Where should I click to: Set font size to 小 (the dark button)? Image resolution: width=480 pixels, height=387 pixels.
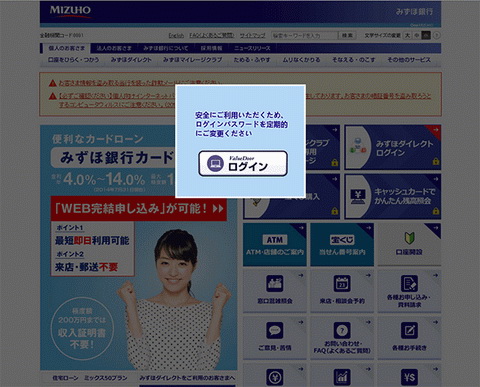pos(426,35)
